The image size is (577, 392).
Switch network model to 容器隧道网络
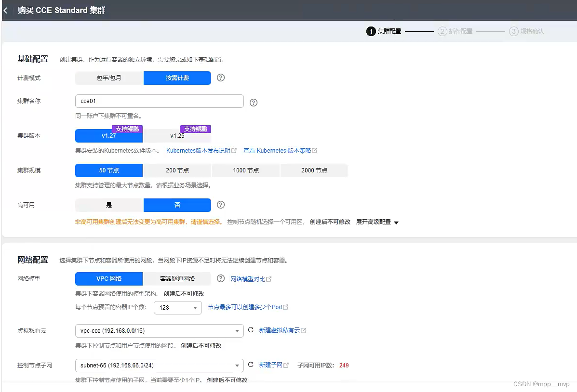coord(177,278)
